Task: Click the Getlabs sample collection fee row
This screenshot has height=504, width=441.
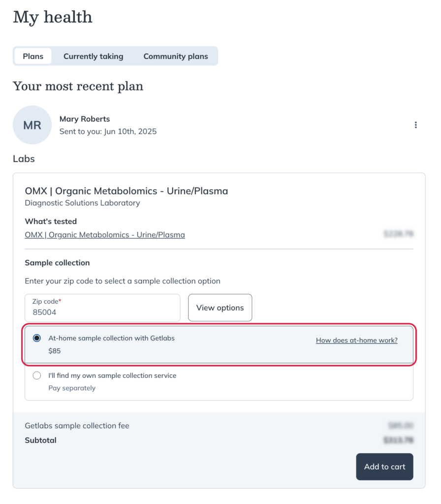Action: coord(219,426)
